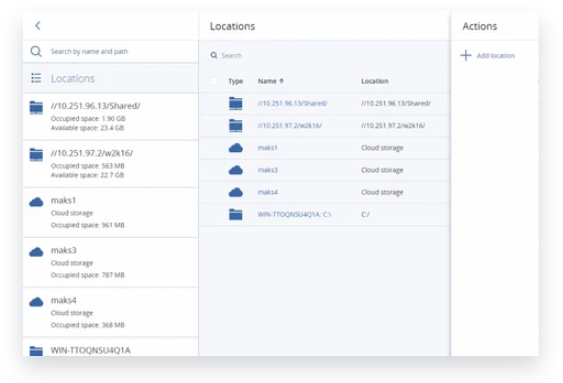The image size is (563, 383).
Task: Focus the Search by name and path field
Action: [111, 51]
